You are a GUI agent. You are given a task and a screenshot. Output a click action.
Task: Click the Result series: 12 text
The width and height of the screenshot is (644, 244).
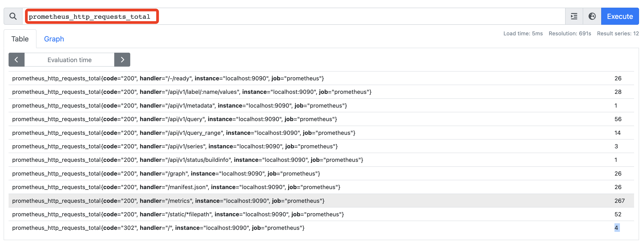pyautogui.click(x=618, y=34)
